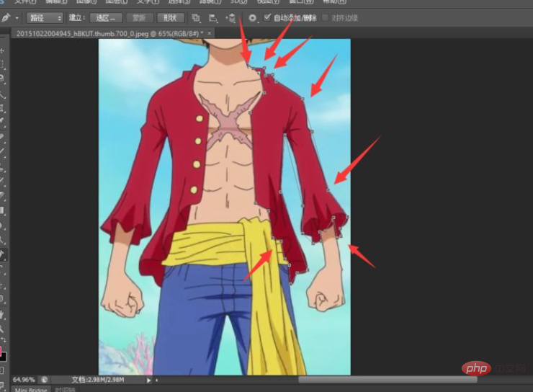Select the Blur tool

(2, 225)
